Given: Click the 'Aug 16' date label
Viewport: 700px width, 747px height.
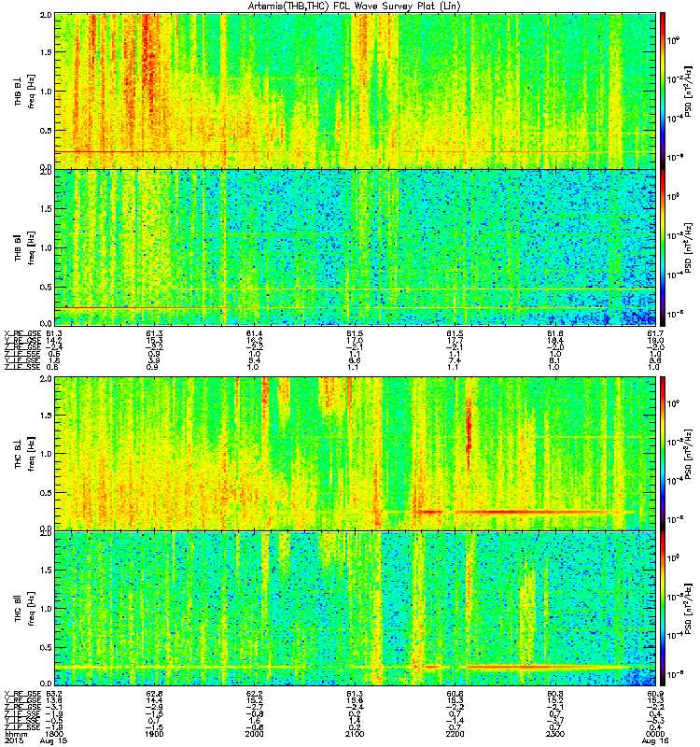Looking at the screenshot, I should [655, 740].
